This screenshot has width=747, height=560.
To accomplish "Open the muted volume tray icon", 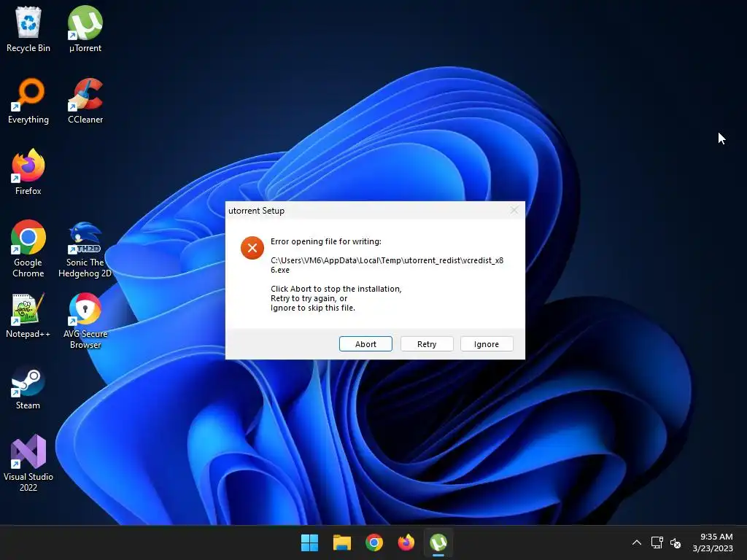I will (675, 542).
